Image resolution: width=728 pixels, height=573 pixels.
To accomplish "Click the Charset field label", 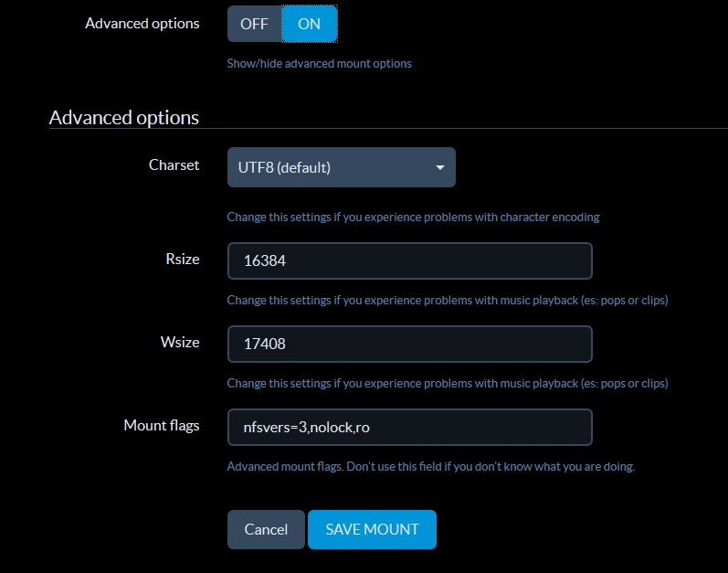I will tap(174, 164).
